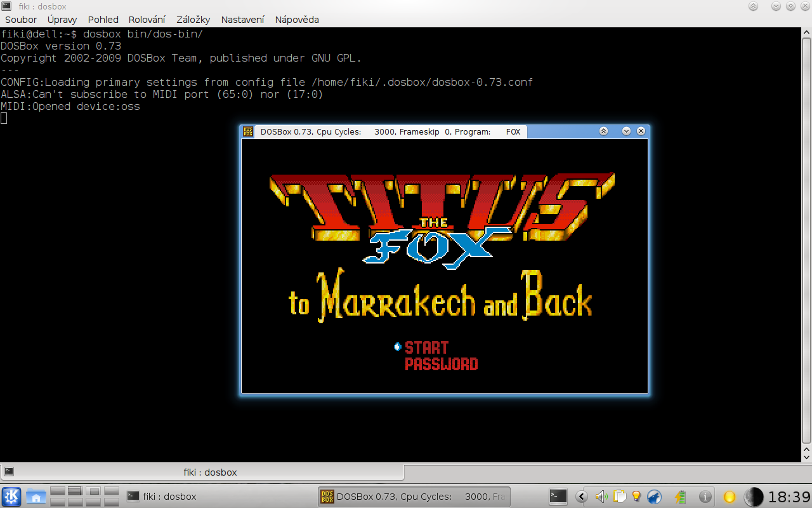Click the 'CONFIG:Loading primary settings' line

[266, 83]
